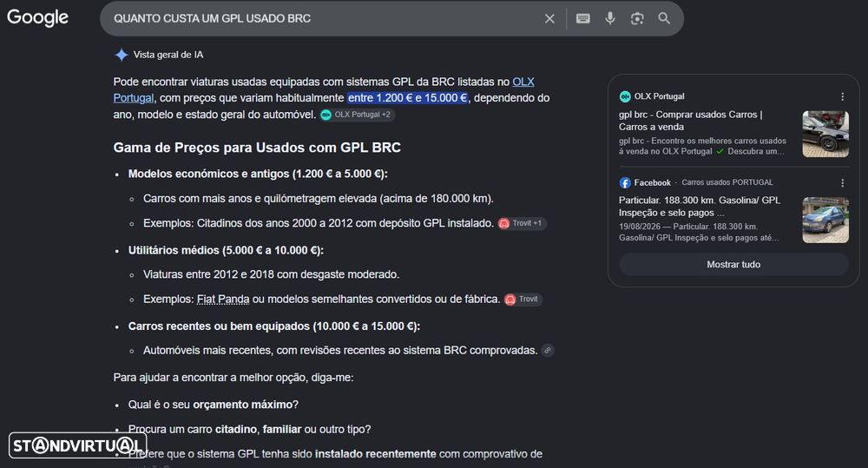Click the link icon after BRC comprovadas
Viewport: 868px width, 468px height.
548,350
